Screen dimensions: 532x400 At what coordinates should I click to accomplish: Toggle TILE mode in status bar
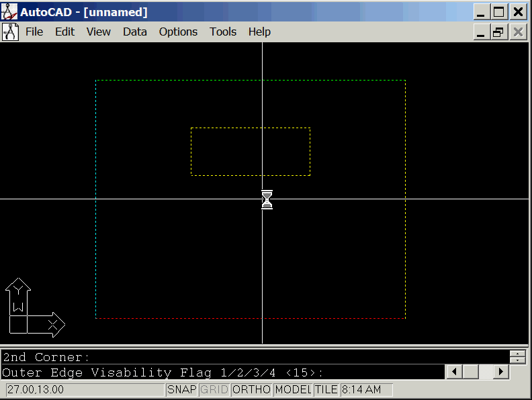coord(326,389)
